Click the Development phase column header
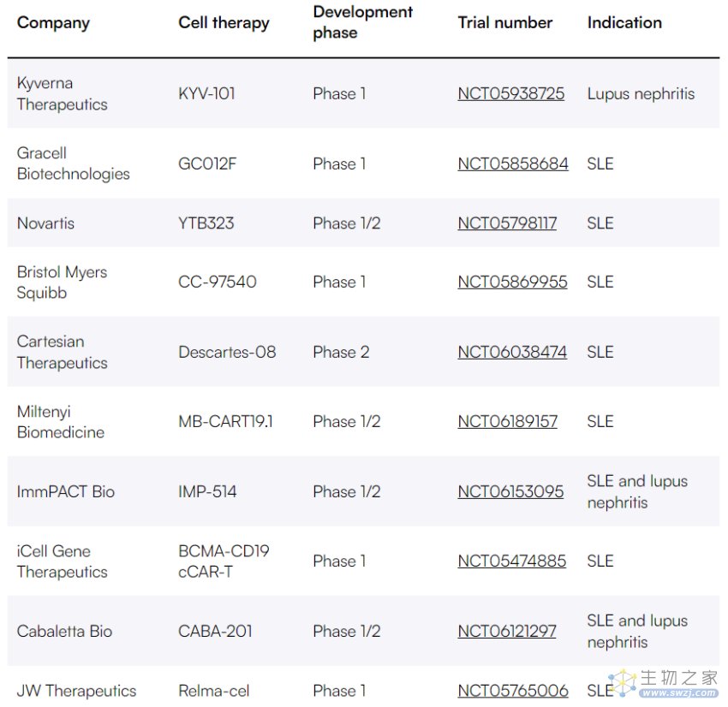The image size is (728, 707). click(362, 23)
